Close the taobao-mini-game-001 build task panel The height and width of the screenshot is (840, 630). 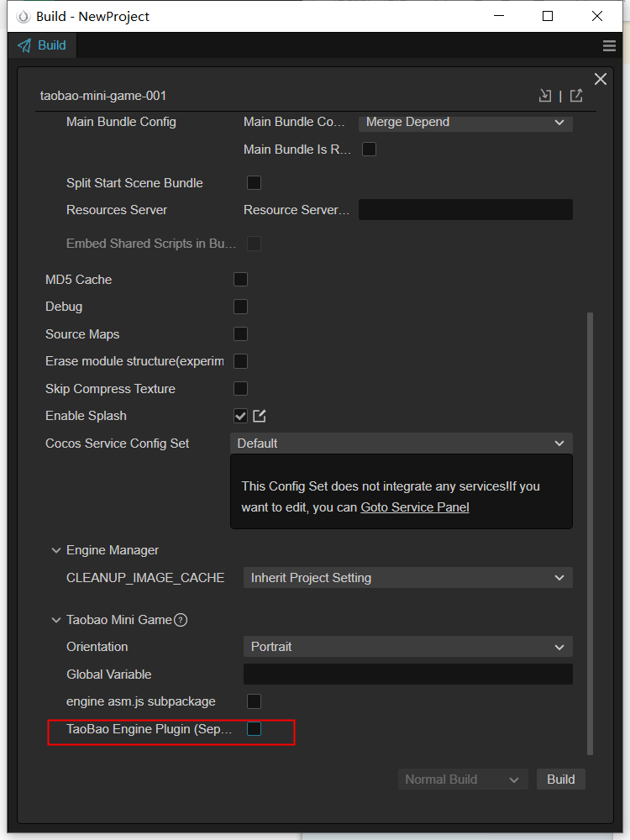pos(601,79)
